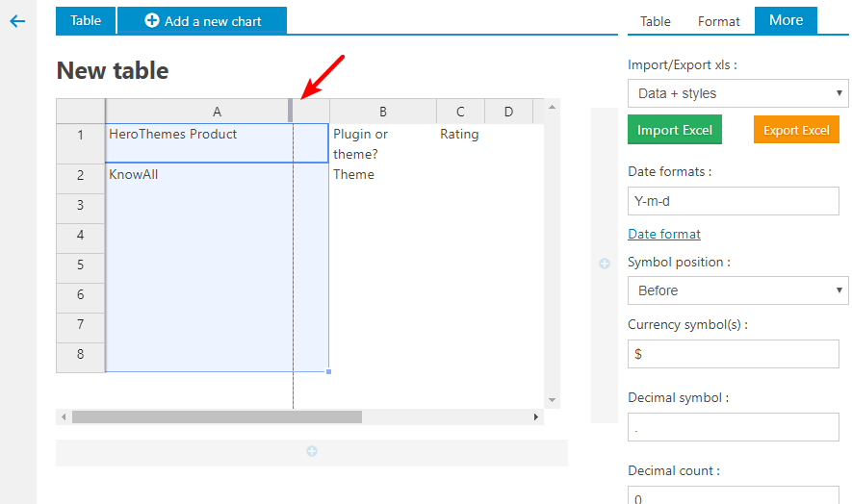852x504 pixels.
Task: Open the Import/Export xls dropdown
Action: pos(737,93)
